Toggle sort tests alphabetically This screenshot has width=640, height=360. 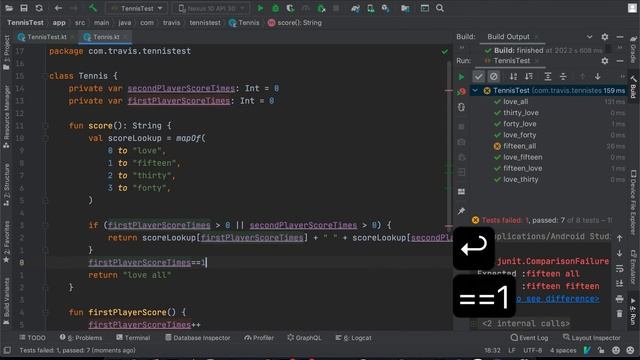pos(513,76)
